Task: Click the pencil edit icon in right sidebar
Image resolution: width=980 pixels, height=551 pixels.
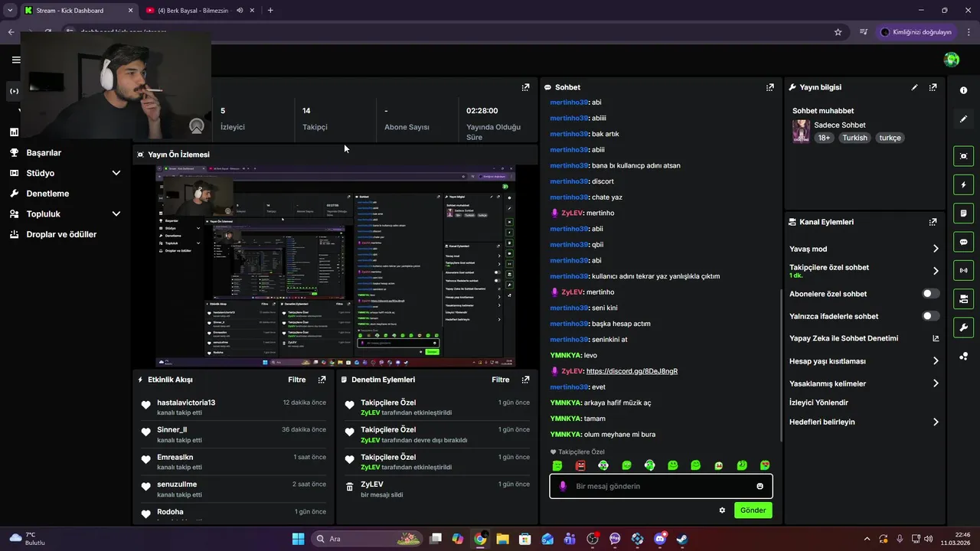Action: tap(963, 119)
